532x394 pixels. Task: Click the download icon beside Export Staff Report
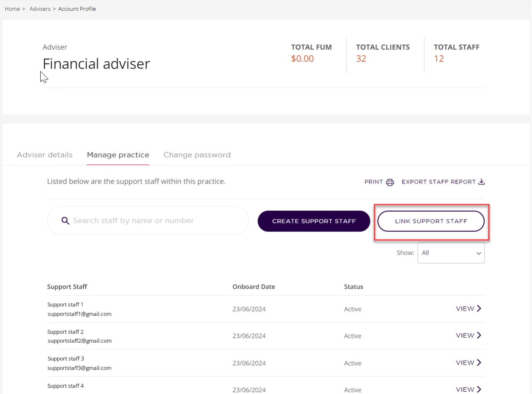pyautogui.click(x=481, y=182)
